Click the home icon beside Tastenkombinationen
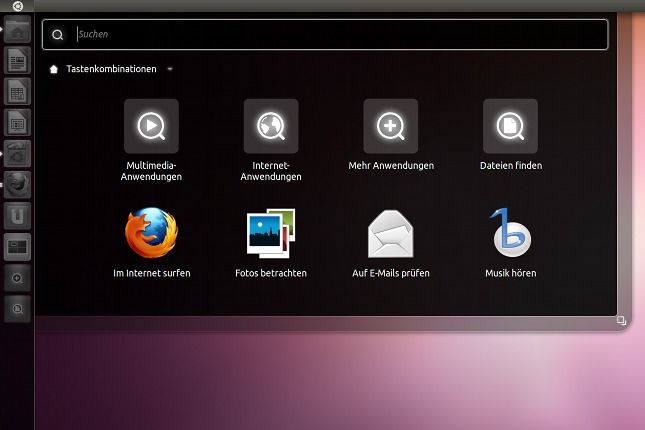The width and height of the screenshot is (645, 430). pos(53,69)
